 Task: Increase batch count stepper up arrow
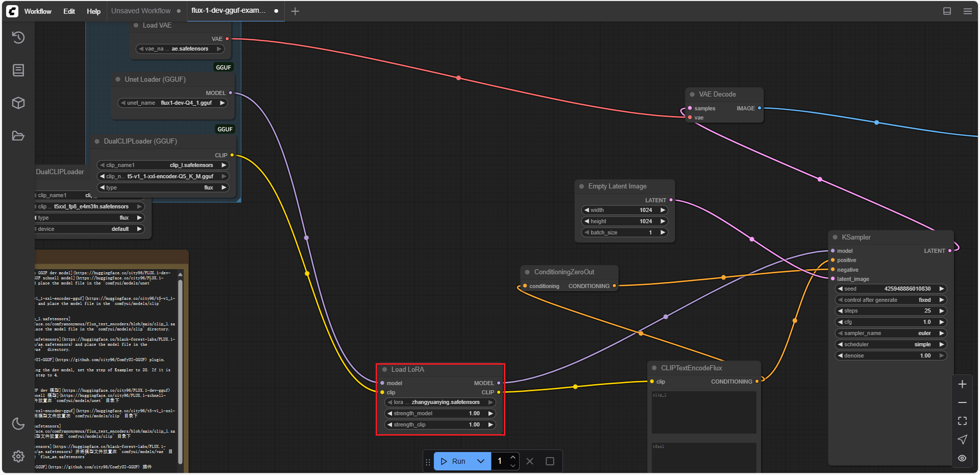(513, 457)
